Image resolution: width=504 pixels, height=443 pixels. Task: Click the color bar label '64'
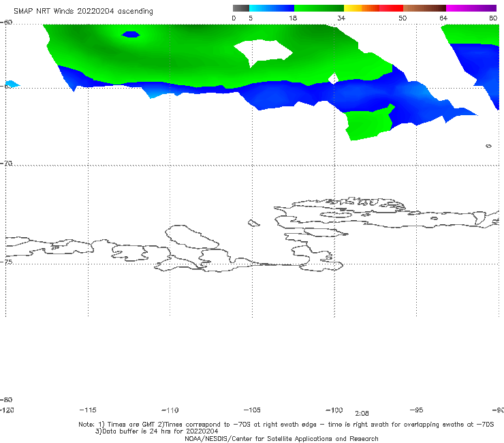[x=443, y=18]
